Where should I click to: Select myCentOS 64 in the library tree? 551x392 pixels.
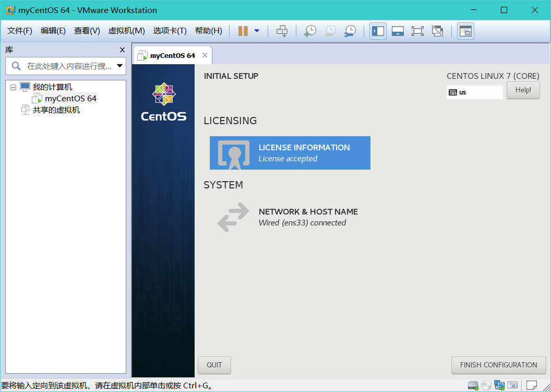pos(70,99)
